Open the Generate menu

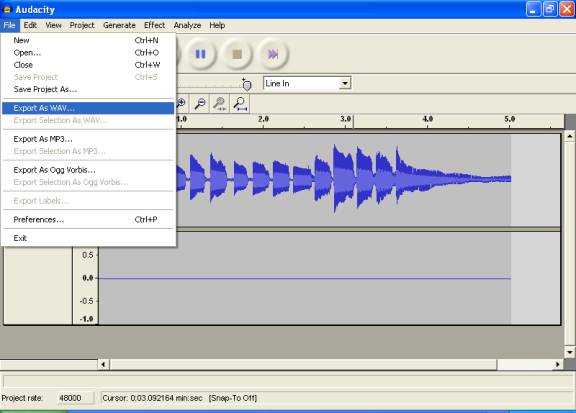point(119,25)
